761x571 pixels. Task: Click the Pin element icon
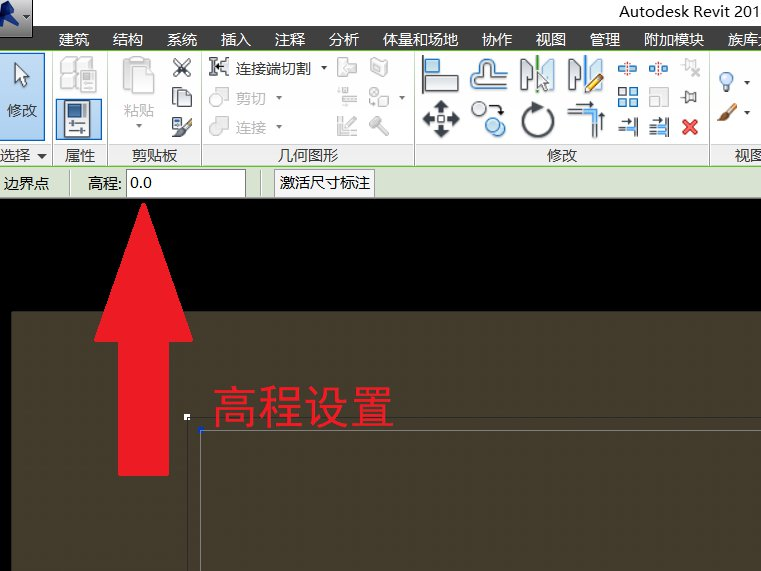tap(689, 97)
